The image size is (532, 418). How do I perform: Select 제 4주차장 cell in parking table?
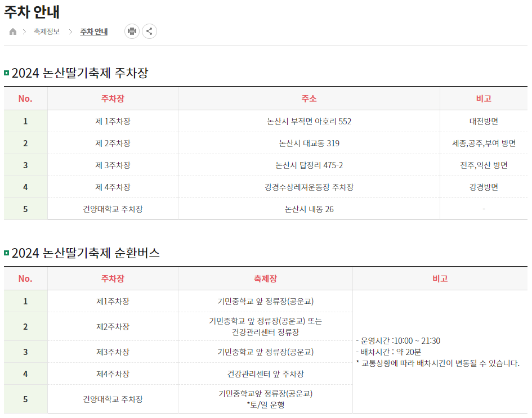pyautogui.click(x=113, y=187)
